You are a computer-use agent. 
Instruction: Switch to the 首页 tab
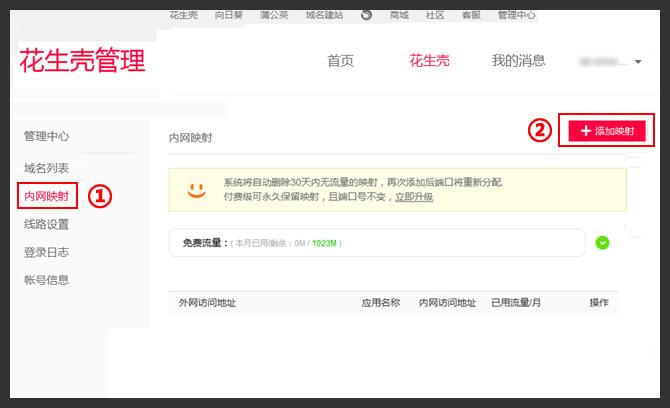(340, 61)
